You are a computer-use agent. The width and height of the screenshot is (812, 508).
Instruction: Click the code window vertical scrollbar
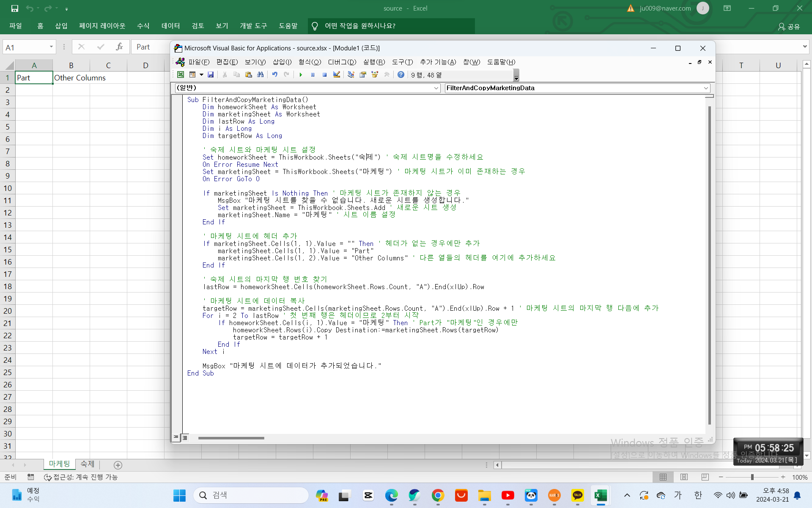tap(709, 265)
